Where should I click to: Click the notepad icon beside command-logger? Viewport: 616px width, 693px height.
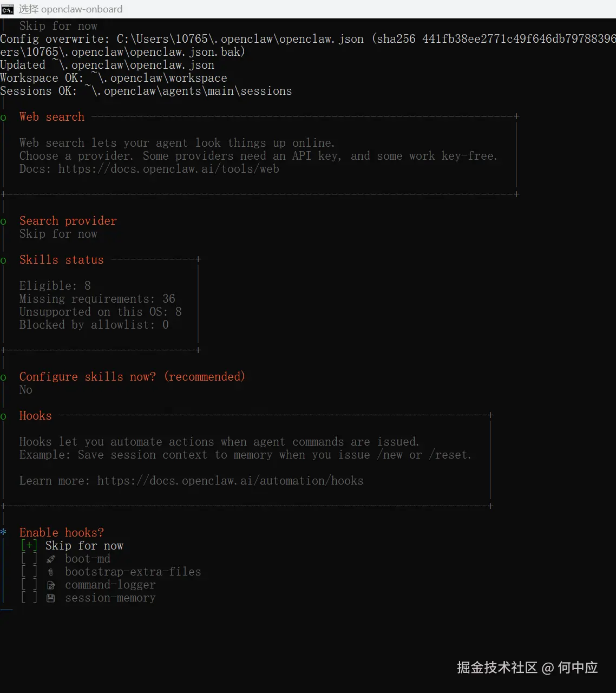pyautogui.click(x=51, y=585)
